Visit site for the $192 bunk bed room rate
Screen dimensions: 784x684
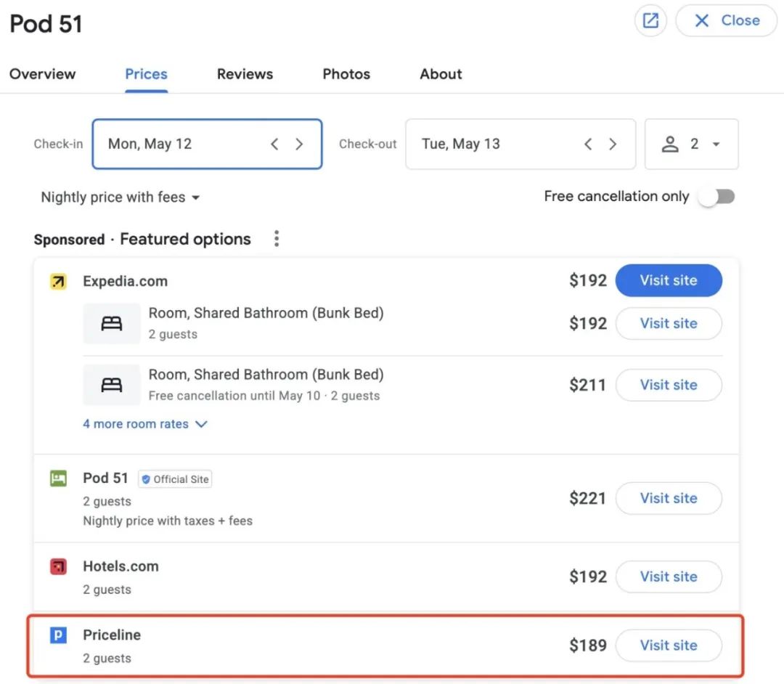click(x=669, y=323)
